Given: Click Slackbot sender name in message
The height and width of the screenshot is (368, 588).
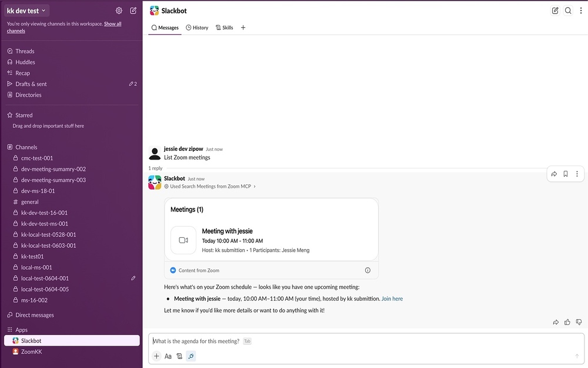Looking at the screenshot, I should tap(175, 178).
